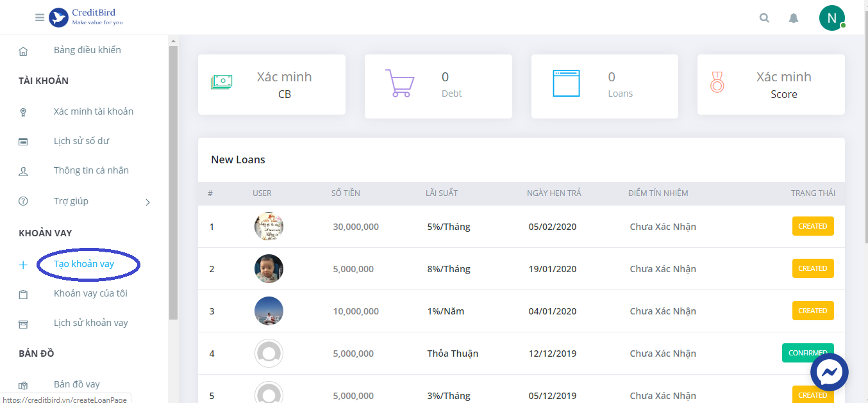Open Xác minh tài khoản page
The width and height of the screenshot is (868, 415).
tap(94, 111)
